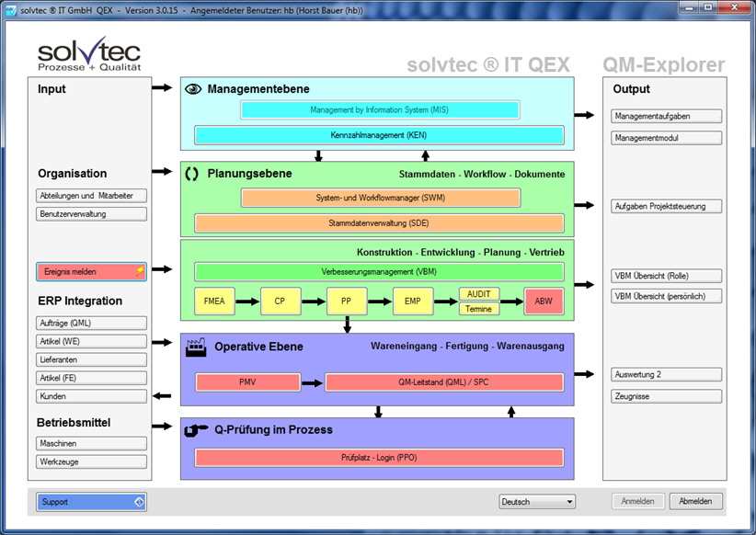This screenshot has width=756, height=535.
Task: Click the circular icon beside Planungsebene
Action: tap(192, 174)
